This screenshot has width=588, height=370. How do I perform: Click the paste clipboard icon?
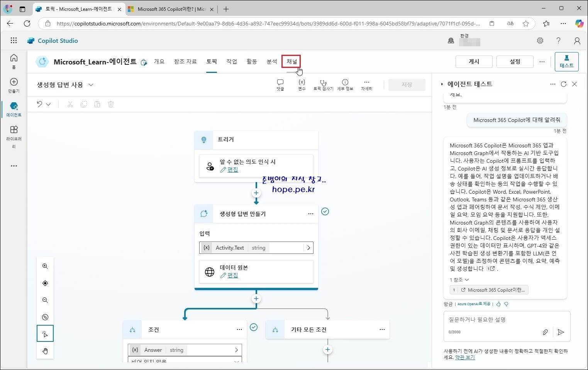coord(97,104)
